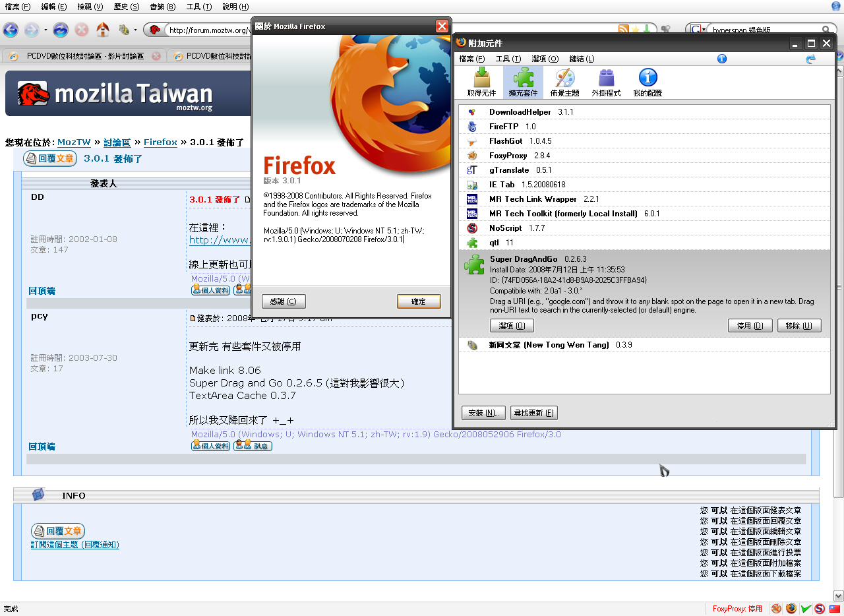Open 選項 (O) menu in add-ons menu bar
This screenshot has height=616, width=844.
click(545, 59)
